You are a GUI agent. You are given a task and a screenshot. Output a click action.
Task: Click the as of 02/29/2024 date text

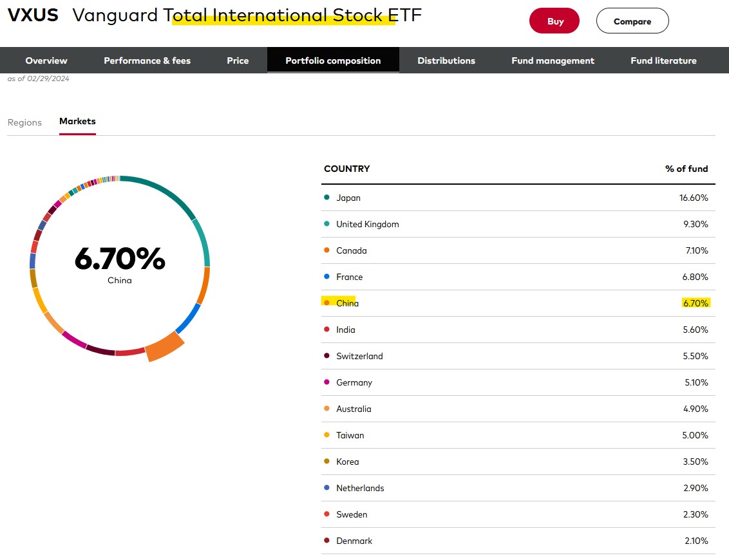pos(38,79)
